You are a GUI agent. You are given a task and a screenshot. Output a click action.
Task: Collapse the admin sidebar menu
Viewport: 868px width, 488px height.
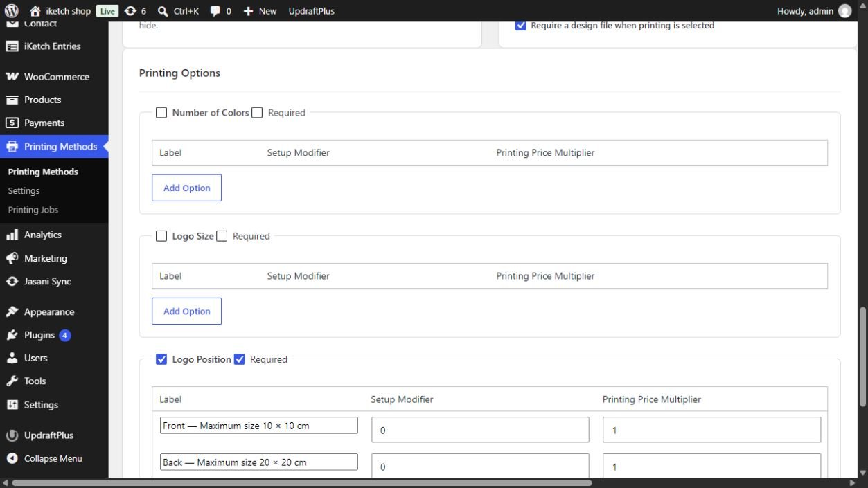(44, 458)
